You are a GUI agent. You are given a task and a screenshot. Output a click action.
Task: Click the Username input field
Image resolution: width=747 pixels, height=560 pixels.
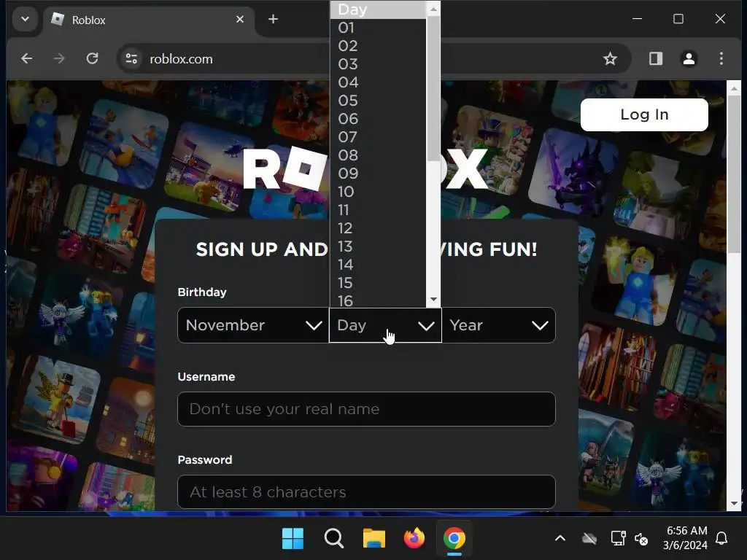click(366, 409)
